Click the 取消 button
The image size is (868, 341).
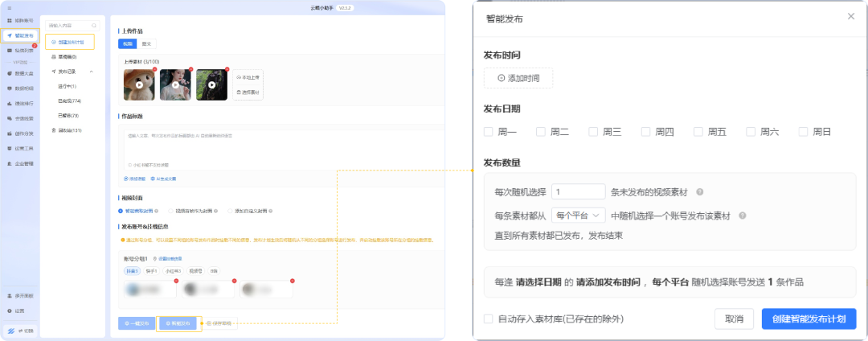coord(734,318)
